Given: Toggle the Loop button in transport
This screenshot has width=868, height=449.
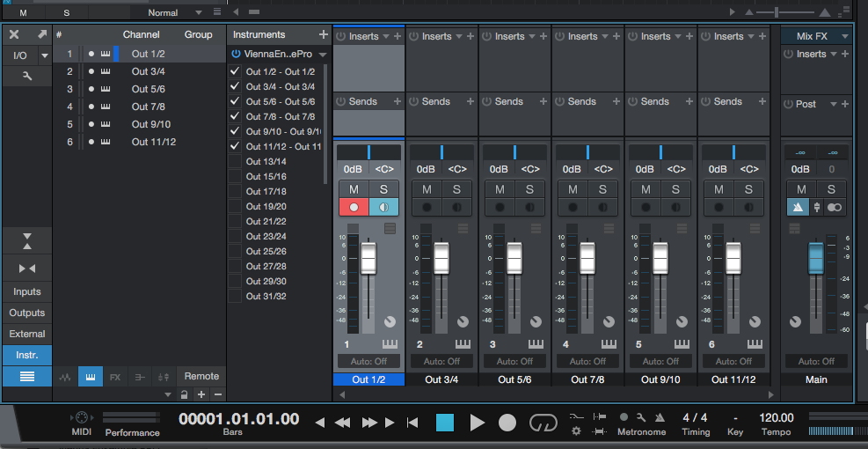Looking at the screenshot, I should coord(543,423).
